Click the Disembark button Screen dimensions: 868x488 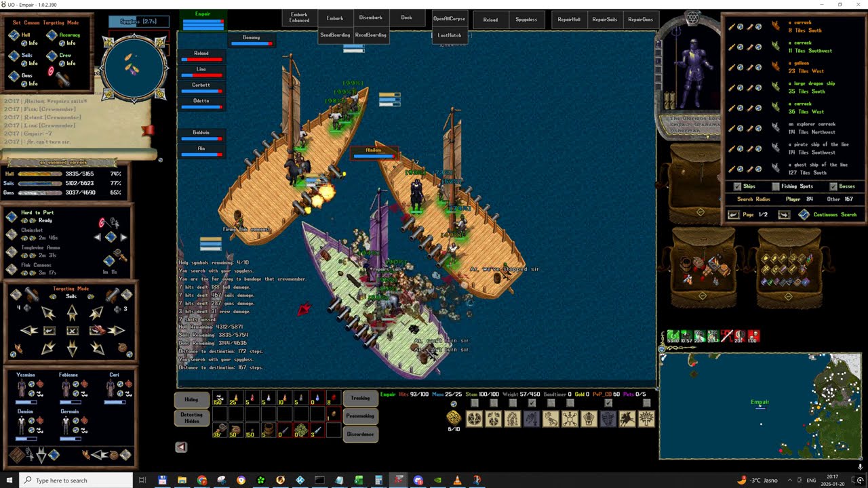click(x=371, y=18)
